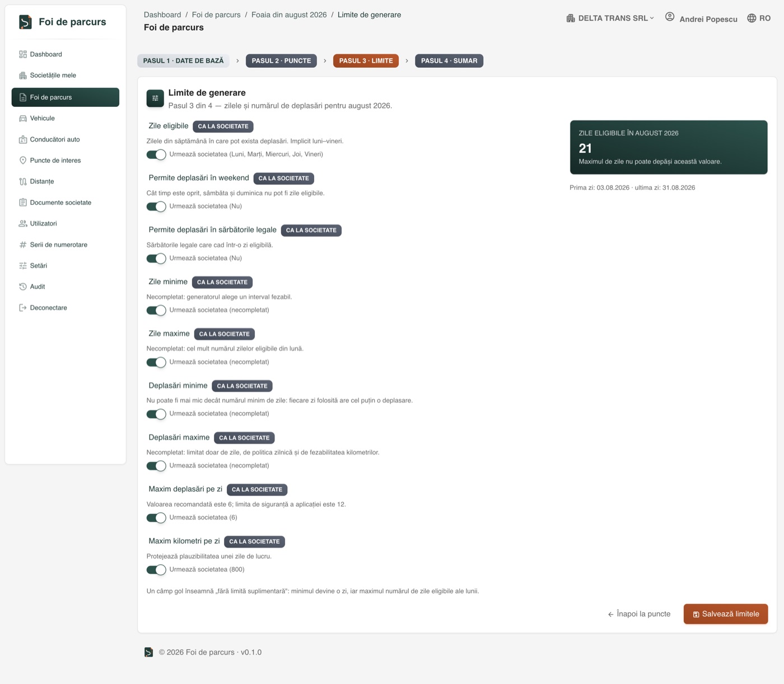Go to Pasul 2 · Puncte step
The width and height of the screenshot is (784, 684).
tap(281, 61)
